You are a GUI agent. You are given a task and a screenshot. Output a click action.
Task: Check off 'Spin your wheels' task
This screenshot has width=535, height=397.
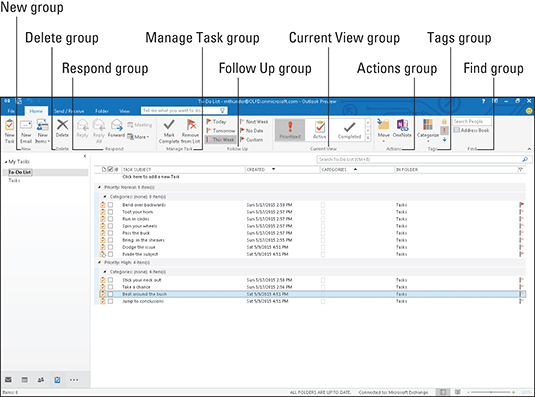111,226
